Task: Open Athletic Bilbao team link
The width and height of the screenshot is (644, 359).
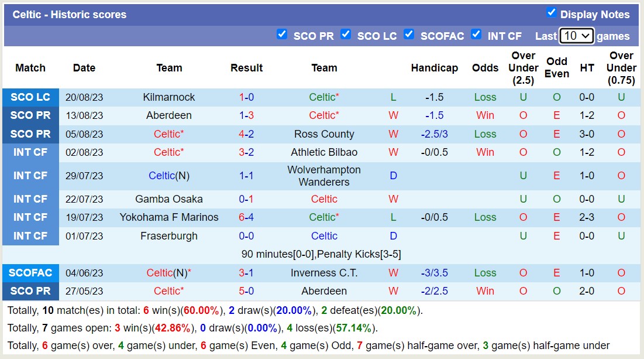Action: point(324,152)
